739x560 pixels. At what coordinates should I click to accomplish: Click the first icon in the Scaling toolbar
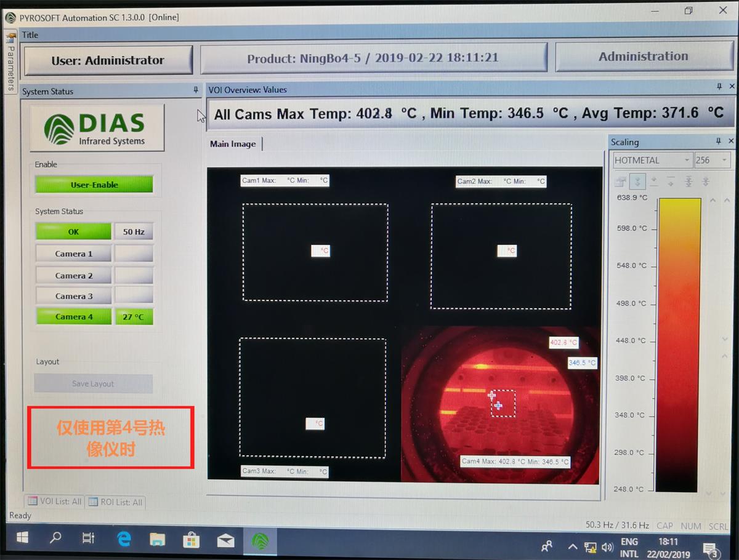[620, 182]
